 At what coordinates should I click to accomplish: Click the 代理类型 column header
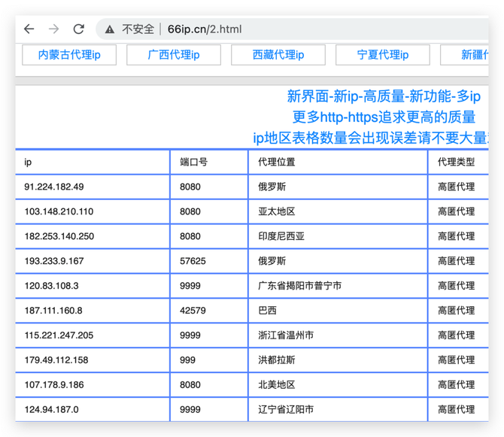click(456, 162)
